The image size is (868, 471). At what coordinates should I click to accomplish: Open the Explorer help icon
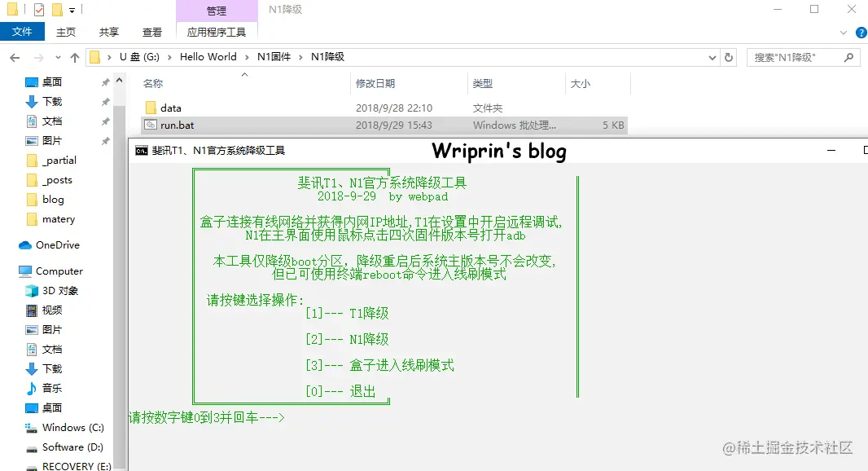tap(861, 33)
